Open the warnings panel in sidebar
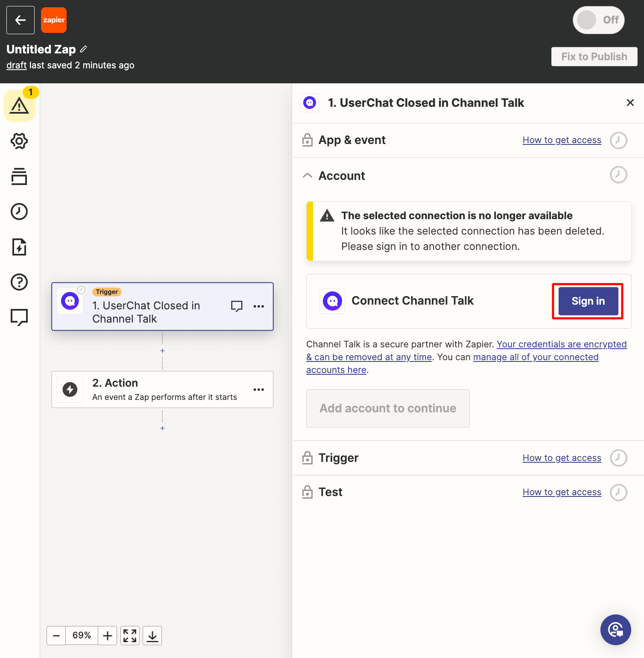Viewport: 644px width, 658px height. pyautogui.click(x=19, y=106)
